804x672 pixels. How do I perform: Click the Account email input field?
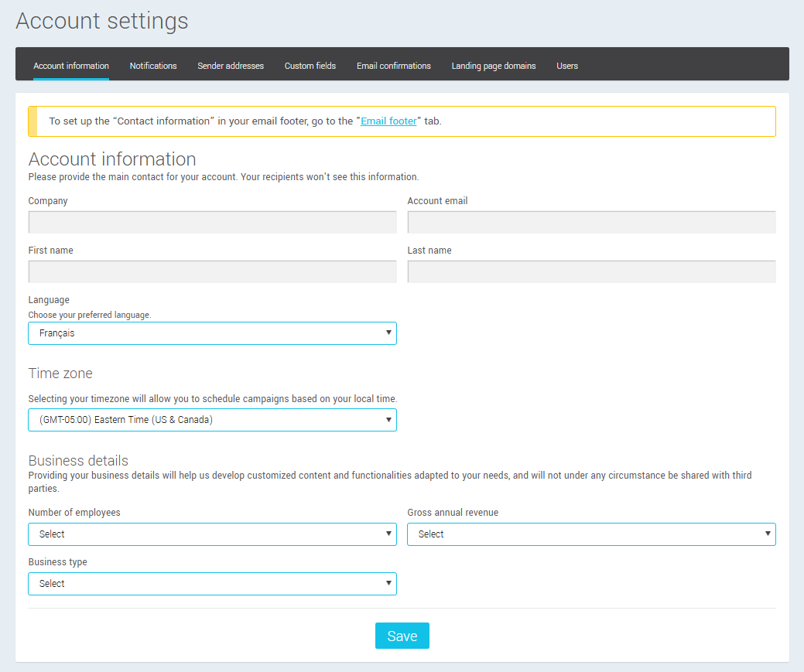(591, 222)
